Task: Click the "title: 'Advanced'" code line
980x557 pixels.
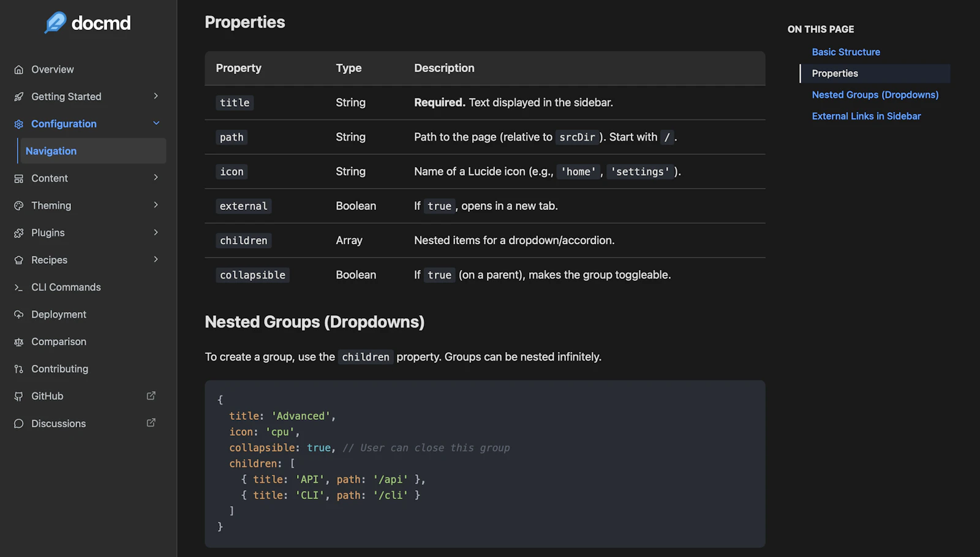Action: [282, 416]
